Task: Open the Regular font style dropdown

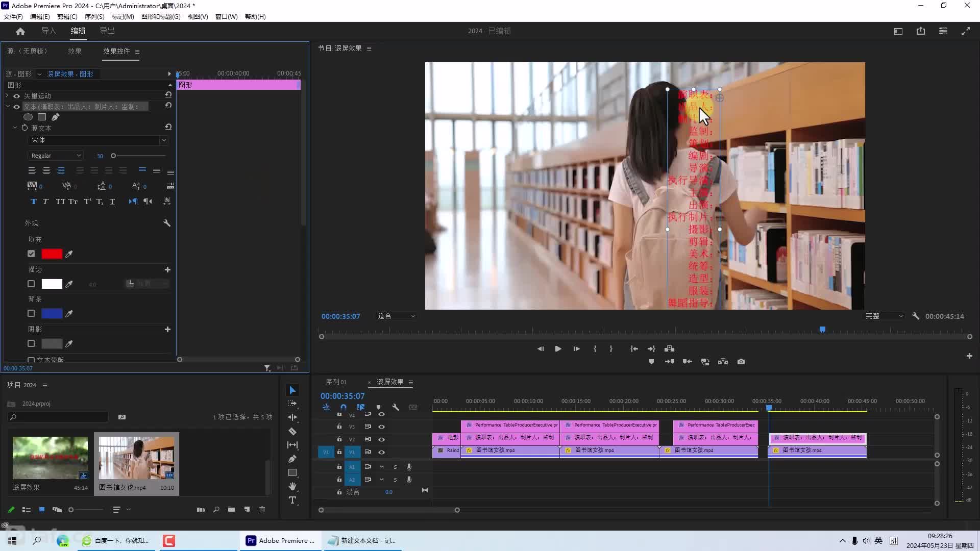Action: click(x=55, y=156)
